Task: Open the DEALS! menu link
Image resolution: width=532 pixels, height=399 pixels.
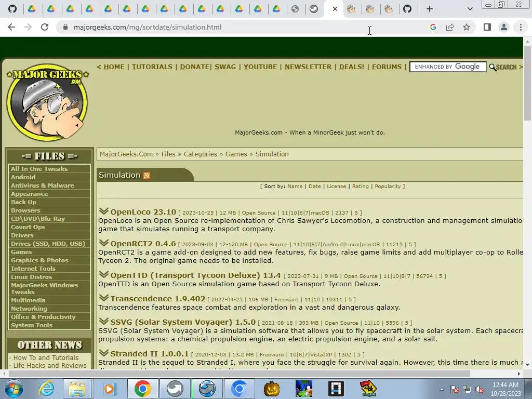Action: pyautogui.click(x=352, y=67)
